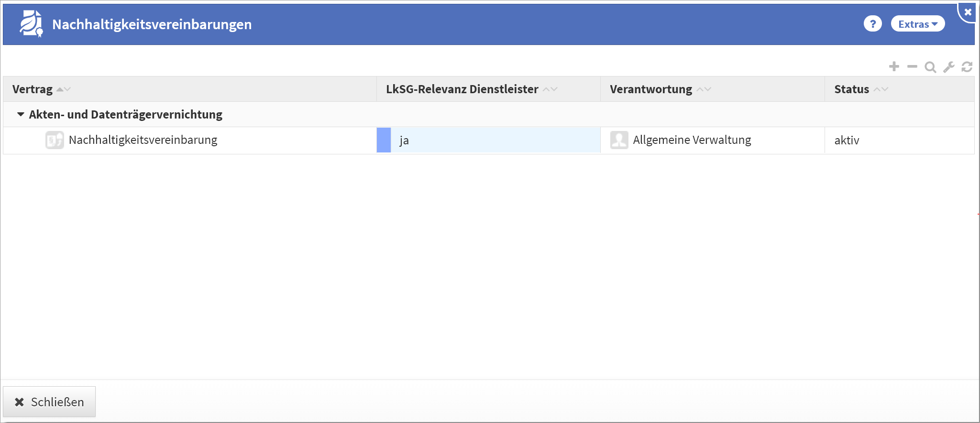This screenshot has height=423, width=980.
Task: Click the blue color marker in ja cell
Action: pos(384,140)
